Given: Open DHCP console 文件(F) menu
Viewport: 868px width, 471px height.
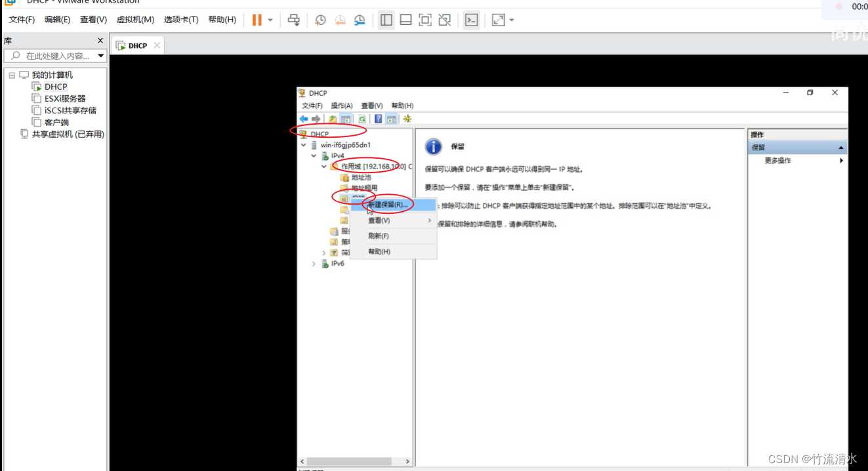Looking at the screenshot, I should pyautogui.click(x=312, y=106).
